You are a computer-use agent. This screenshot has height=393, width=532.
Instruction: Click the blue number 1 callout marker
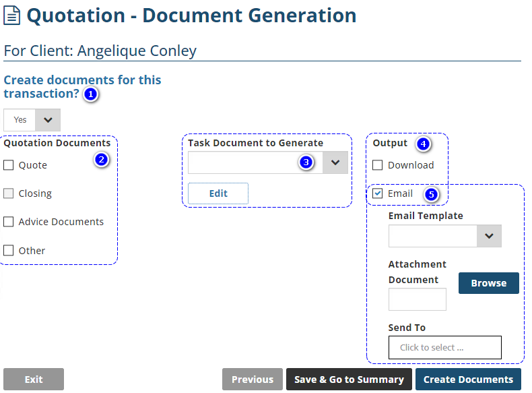[x=91, y=94]
